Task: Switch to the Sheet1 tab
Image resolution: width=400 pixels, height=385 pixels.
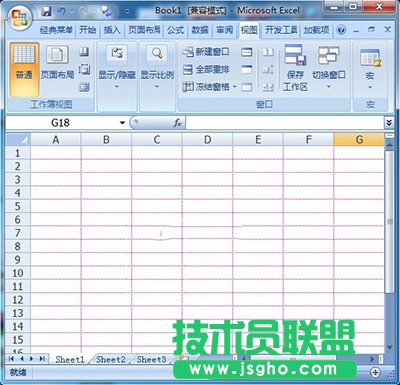Action: [x=70, y=359]
